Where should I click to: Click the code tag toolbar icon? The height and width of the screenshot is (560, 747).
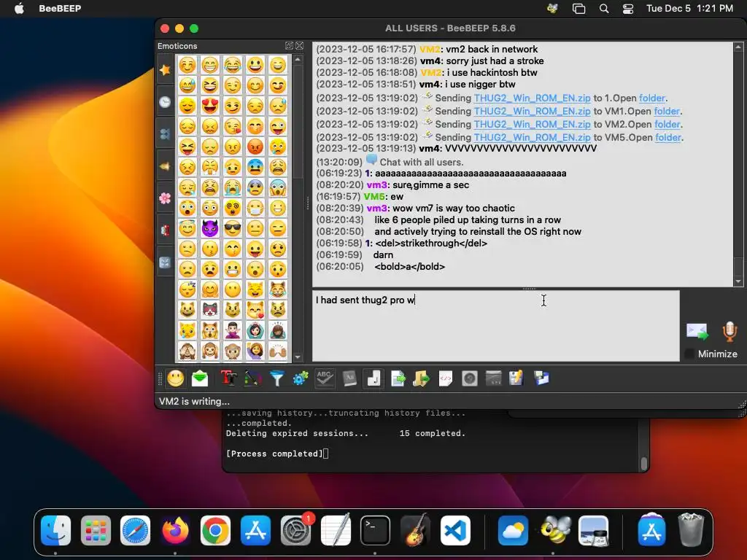pyautogui.click(x=446, y=379)
